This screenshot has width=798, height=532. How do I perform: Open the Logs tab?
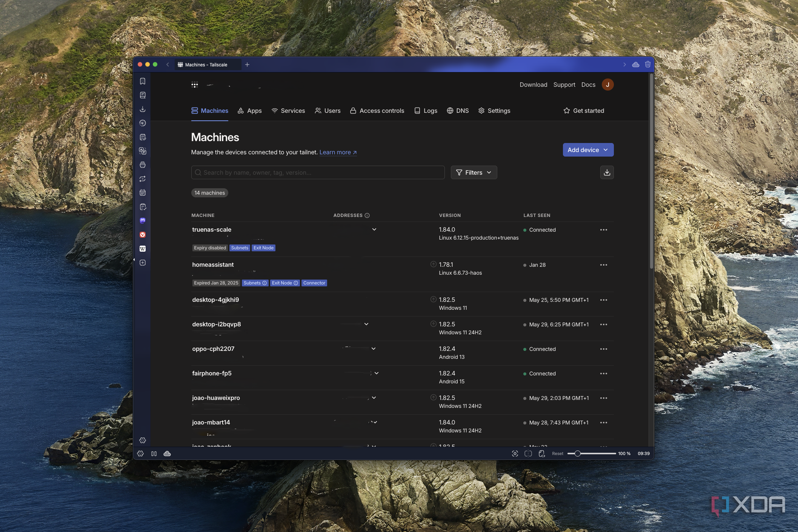pyautogui.click(x=426, y=111)
